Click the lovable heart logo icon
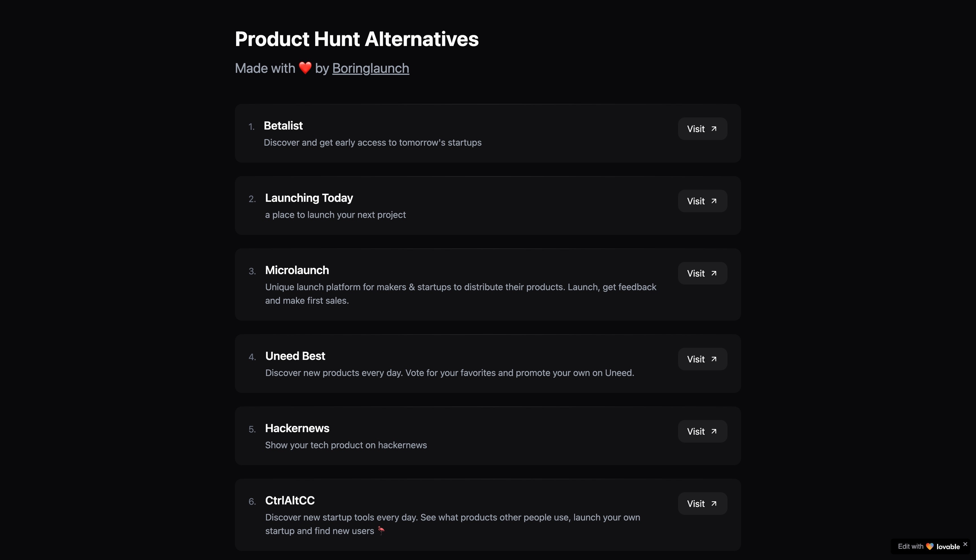The height and width of the screenshot is (560, 976). [930, 546]
